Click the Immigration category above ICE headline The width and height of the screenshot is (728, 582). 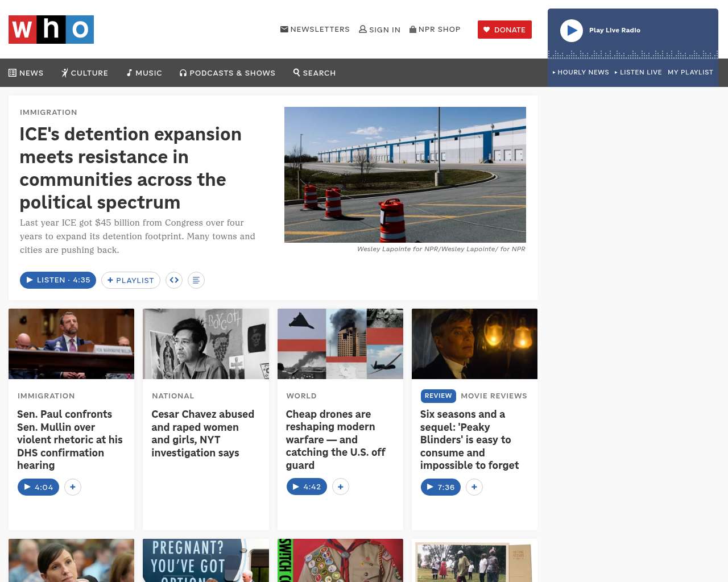coord(48,113)
